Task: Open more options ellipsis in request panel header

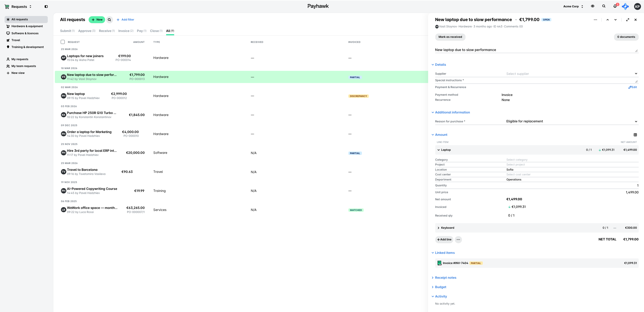Action: pyautogui.click(x=595, y=20)
